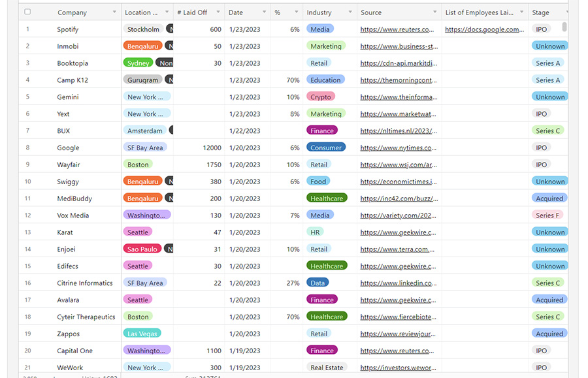Click the Gurugram location tag
This screenshot has height=378, width=588.
click(x=143, y=80)
